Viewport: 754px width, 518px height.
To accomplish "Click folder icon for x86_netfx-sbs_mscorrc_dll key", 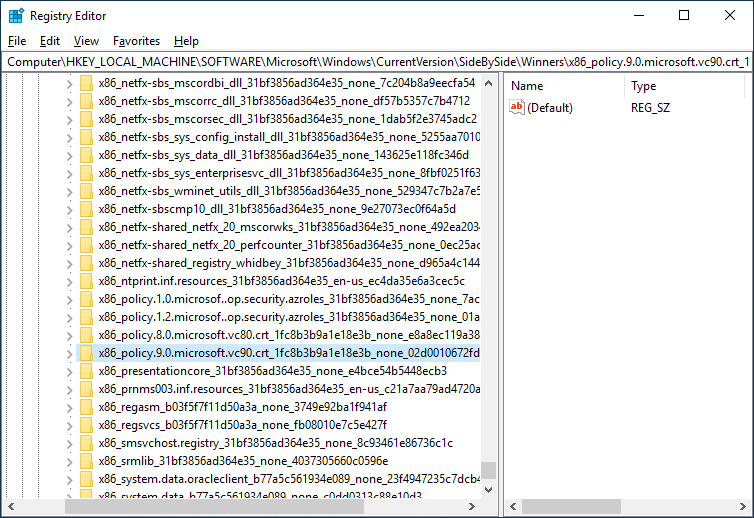I will pos(86,101).
